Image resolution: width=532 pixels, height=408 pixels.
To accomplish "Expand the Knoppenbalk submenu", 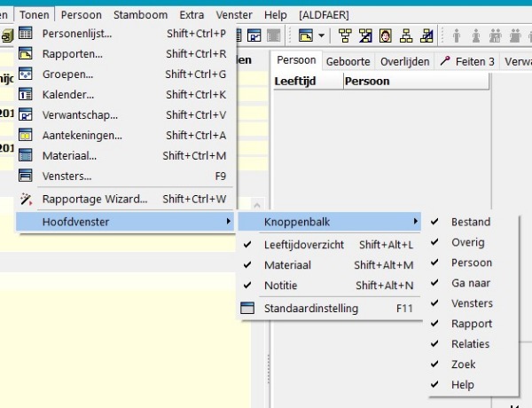I will pyautogui.click(x=330, y=222).
